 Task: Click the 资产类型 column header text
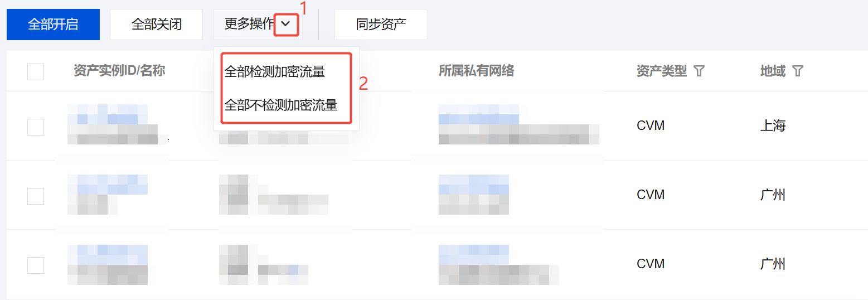point(662,71)
